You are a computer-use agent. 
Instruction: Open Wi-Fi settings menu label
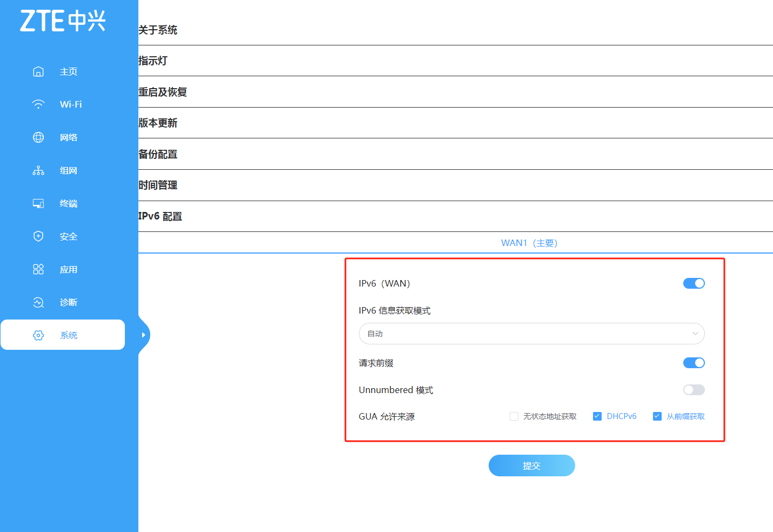click(x=71, y=104)
